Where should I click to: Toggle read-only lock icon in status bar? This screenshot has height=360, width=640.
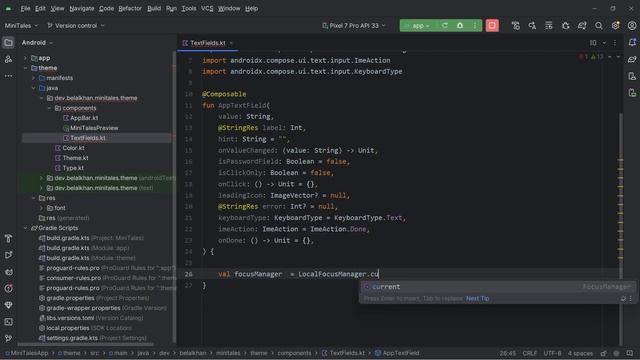click(x=604, y=353)
